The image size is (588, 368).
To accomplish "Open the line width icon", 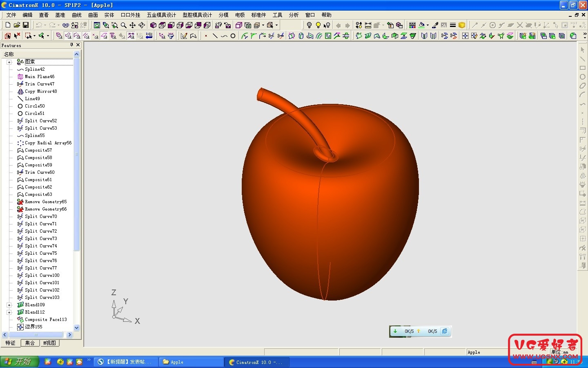I will coord(453,25).
